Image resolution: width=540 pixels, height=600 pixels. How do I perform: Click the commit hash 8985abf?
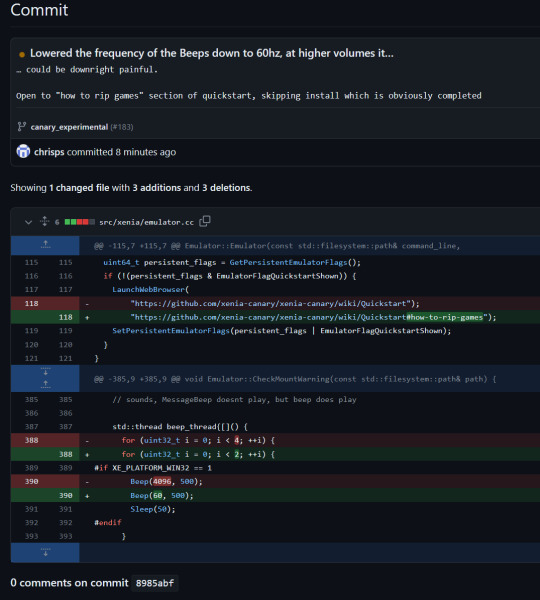coord(155,583)
